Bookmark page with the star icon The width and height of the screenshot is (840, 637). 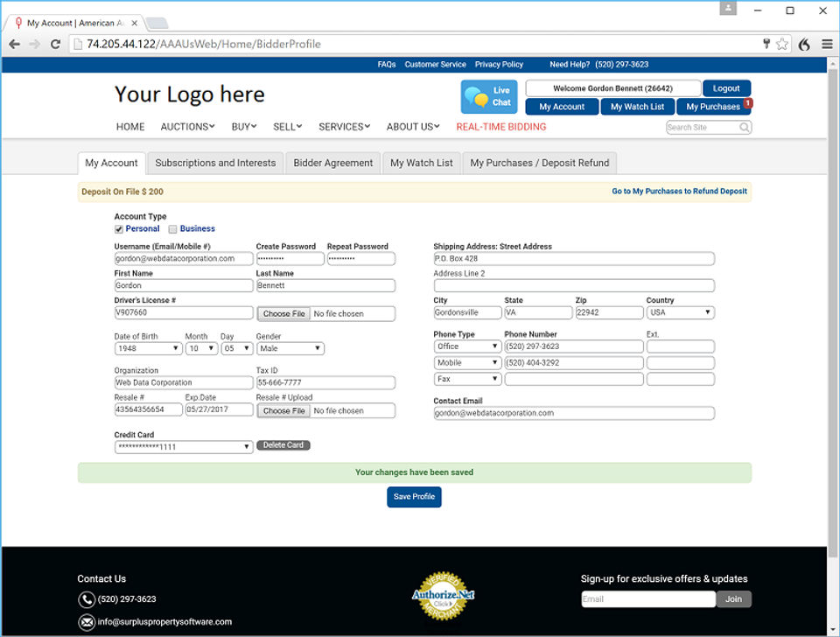tap(782, 44)
